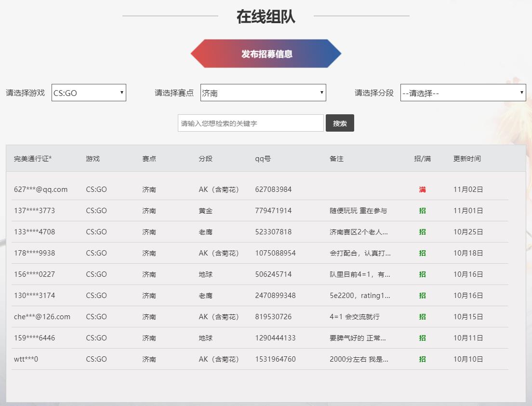Open the 请选择分段 dropdown labeled --请选择--
Image resolution: width=532 pixels, height=406 pixels.
(x=463, y=92)
